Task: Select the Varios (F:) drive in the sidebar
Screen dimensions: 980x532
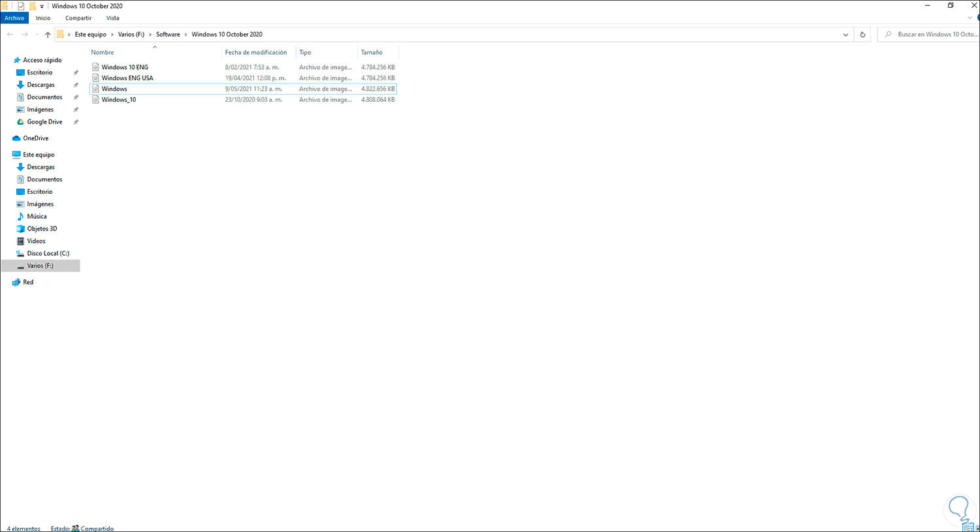Action: tap(40, 266)
